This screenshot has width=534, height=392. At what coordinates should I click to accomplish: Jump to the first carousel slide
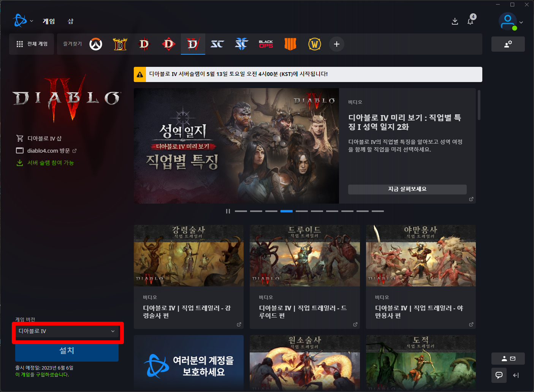tap(241, 211)
